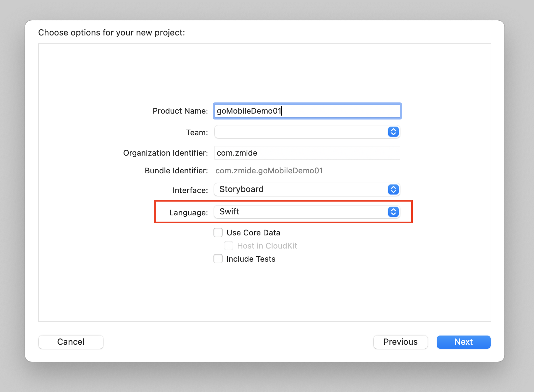Click the blue chevron arrows beside Swift
Screen dimensions: 534x392
pyautogui.click(x=393, y=212)
